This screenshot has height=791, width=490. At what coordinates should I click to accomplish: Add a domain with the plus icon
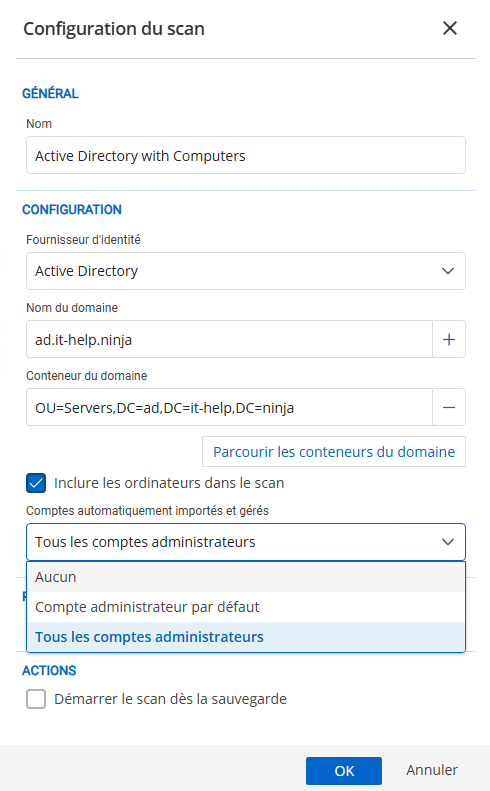(449, 340)
